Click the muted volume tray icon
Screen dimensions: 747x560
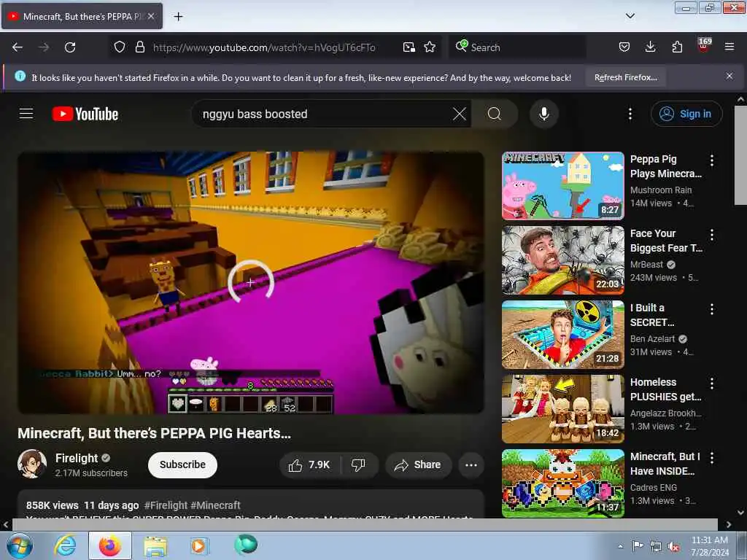[673, 547]
